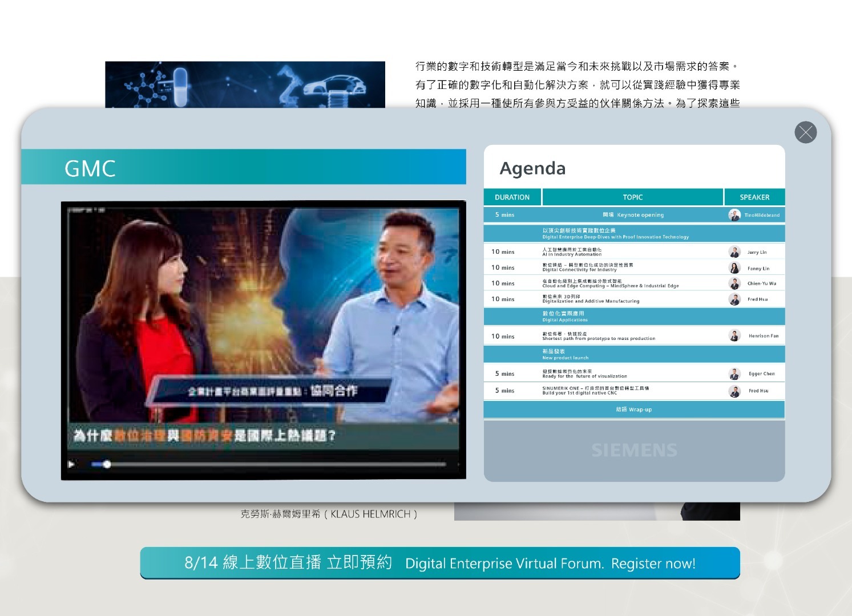Click the TOPIC column header
Viewport: 852px width, 616px height.
tap(632, 197)
